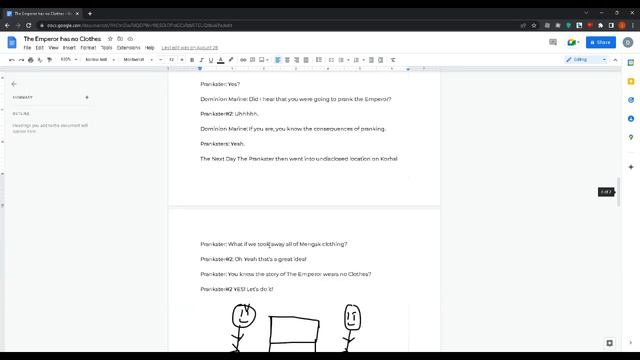Open the File menu
This screenshot has height=360, width=640.
27,48
